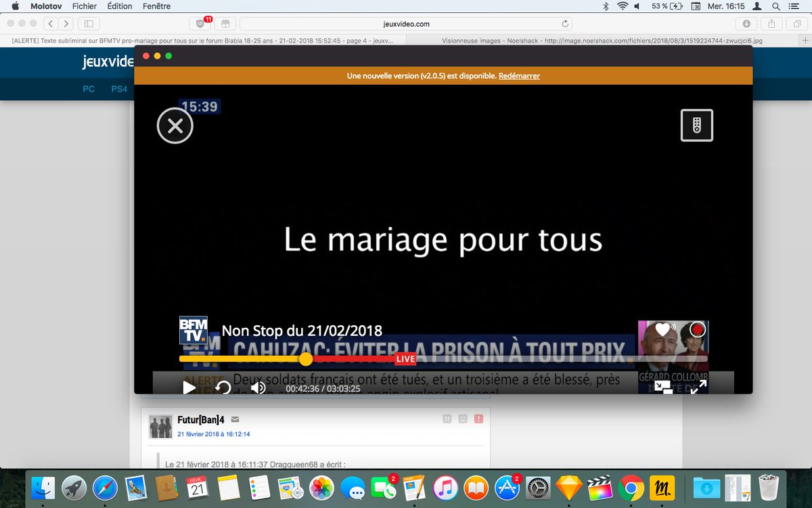Open Spotlight search
812x508 pixels.
(775, 6)
